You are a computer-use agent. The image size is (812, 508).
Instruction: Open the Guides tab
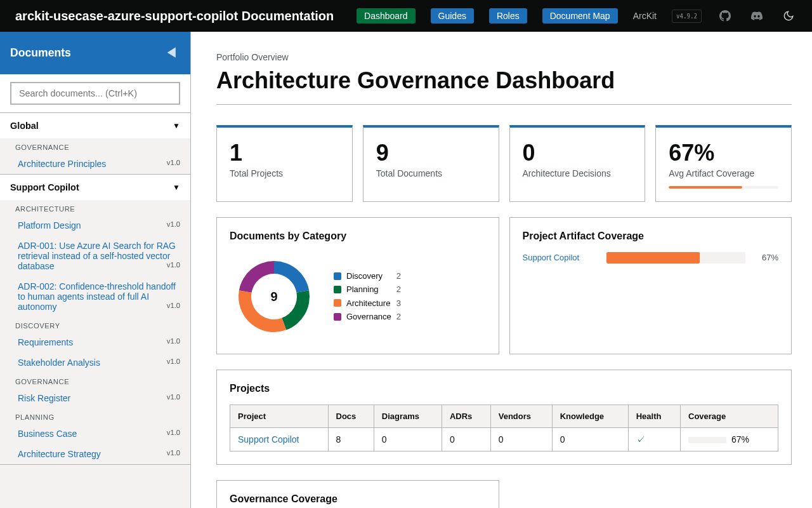pyautogui.click(x=452, y=16)
